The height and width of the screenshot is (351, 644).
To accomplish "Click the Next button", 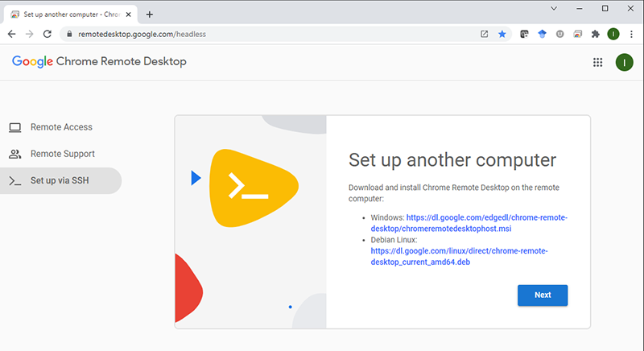I will (542, 295).
